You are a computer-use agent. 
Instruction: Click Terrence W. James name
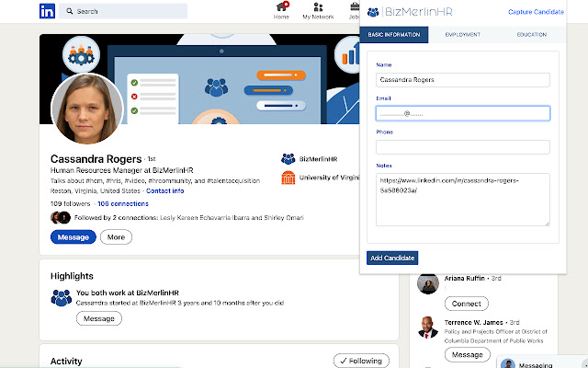pyautogui.click(x=474, y=322)
